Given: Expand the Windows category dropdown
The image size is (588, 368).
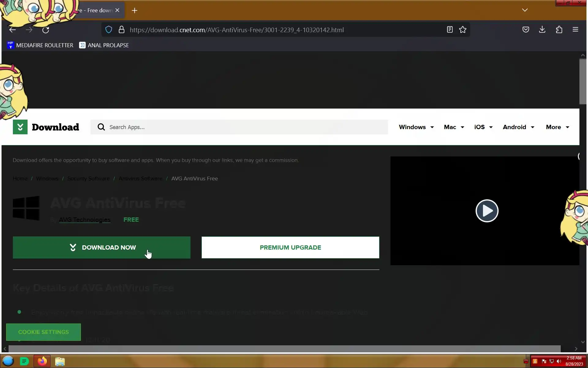Looking at the screenshot, I should [416, 127].
